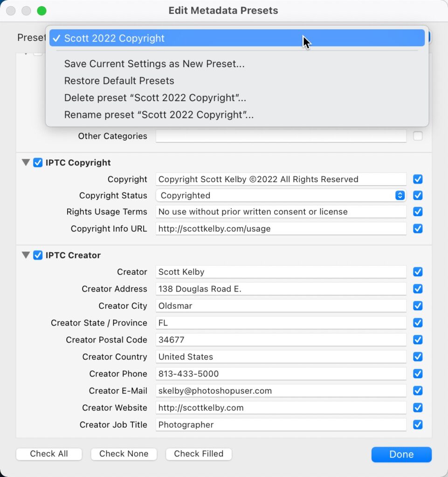Uncheck the Creator Phone checkbox
Viewport: 448px width, 477px height.
coord(418,374)
